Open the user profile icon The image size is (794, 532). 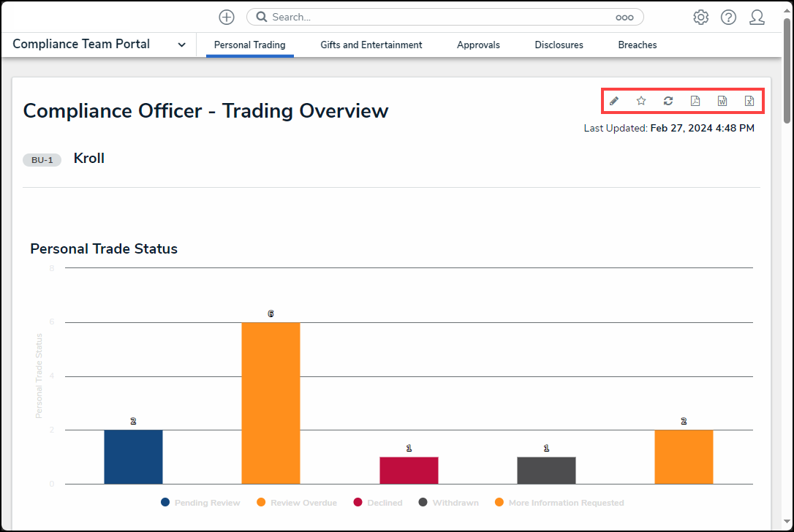click(757, 18)
